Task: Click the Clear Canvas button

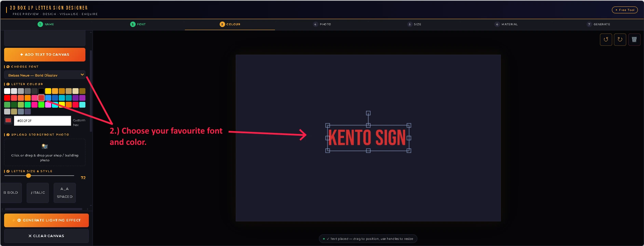Action: point(46,236)
